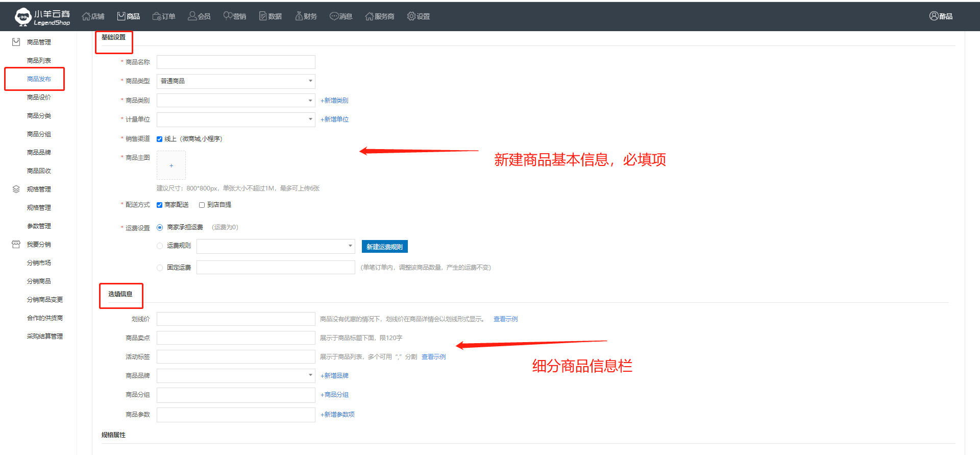
Task: Open the members icon in top bar
Action: (192, 16)
